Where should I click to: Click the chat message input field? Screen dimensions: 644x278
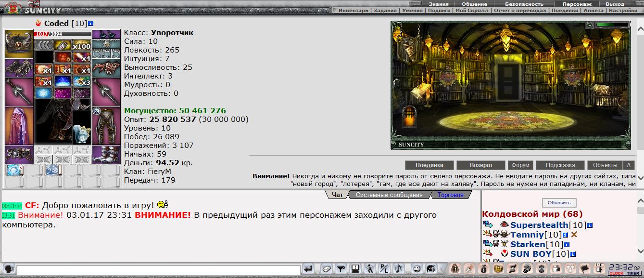[x=158, y=269]
